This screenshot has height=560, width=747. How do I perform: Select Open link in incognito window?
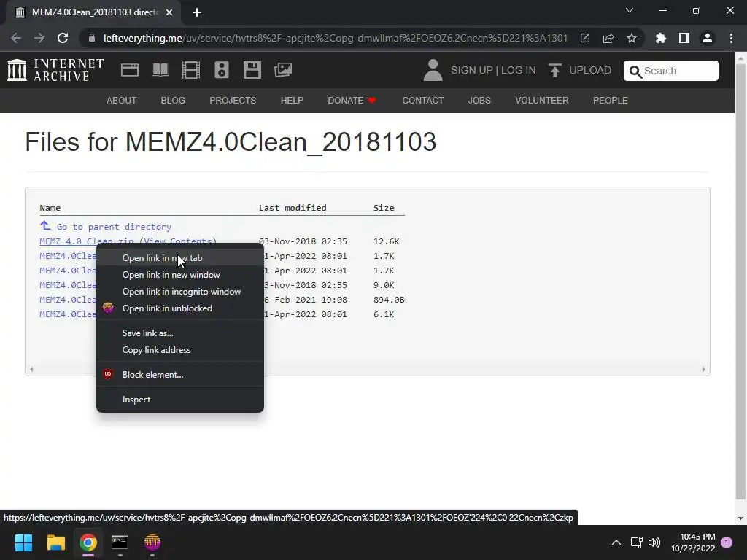click(x=180, y=292)
